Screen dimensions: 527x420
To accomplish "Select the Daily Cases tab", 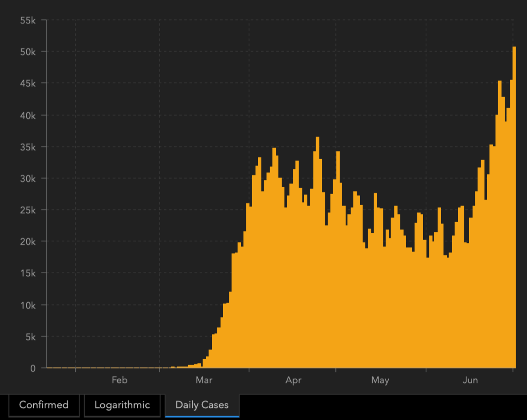I will point(202,405).
